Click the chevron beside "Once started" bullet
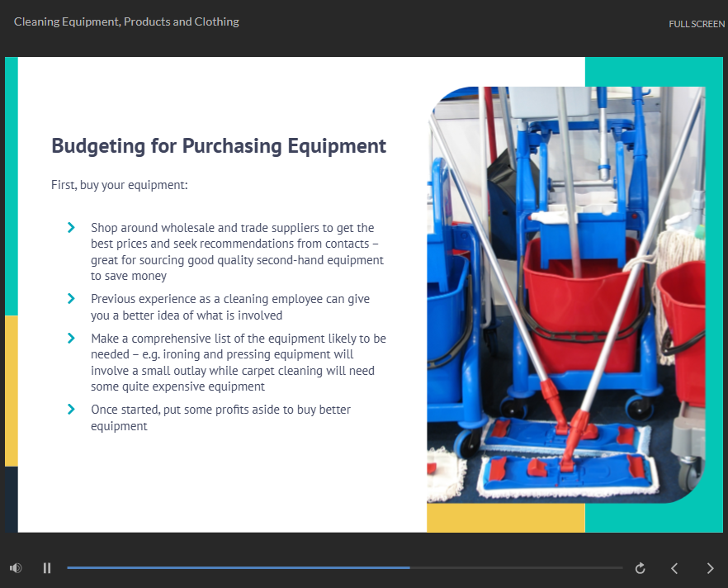Screen dimensions: 728x588 tap(71, 410)
